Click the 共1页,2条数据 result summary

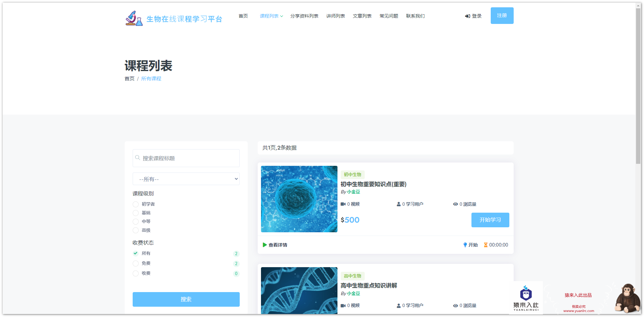280,148
